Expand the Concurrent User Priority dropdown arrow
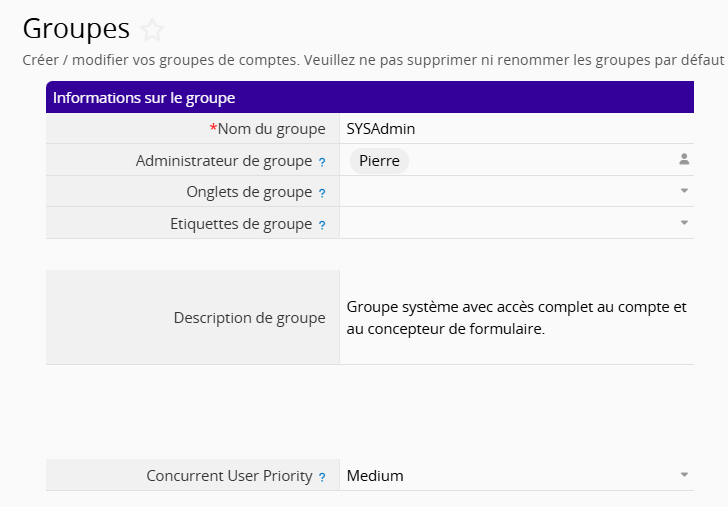The image size is (728, 507). coord(684,475)
